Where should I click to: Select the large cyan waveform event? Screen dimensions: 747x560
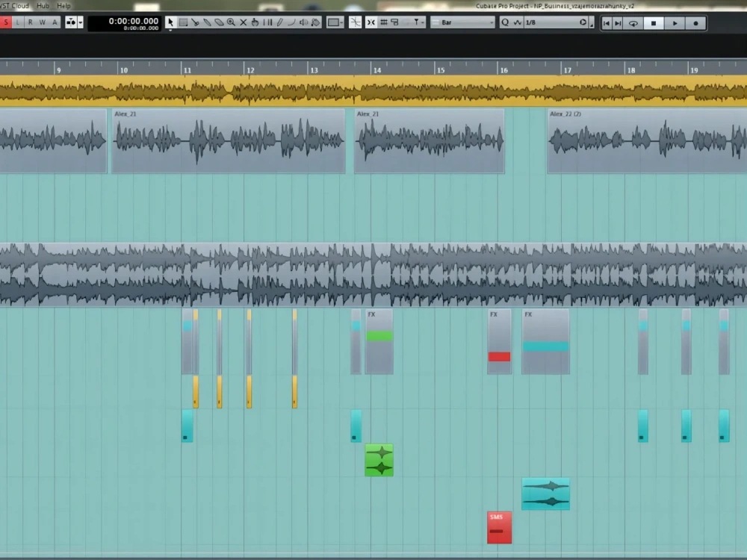[545, 494]
